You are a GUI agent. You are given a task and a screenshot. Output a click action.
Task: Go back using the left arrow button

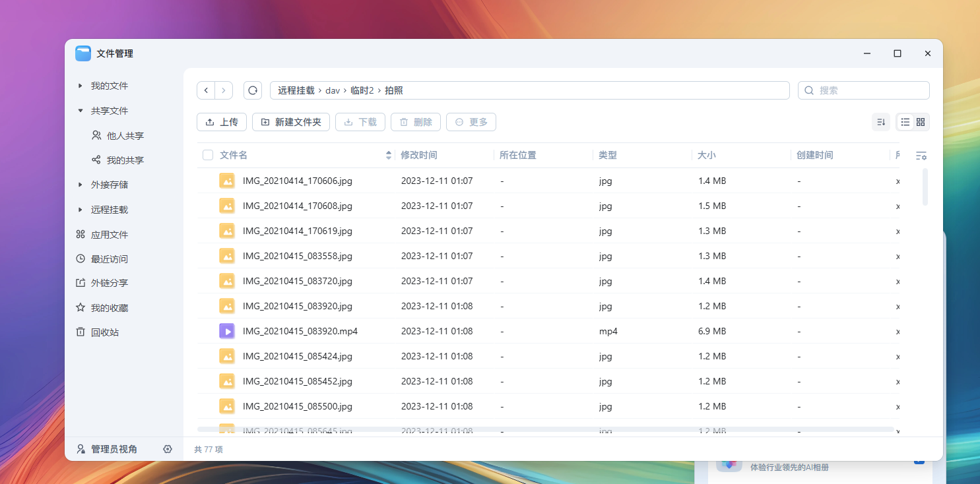(206, 90)
